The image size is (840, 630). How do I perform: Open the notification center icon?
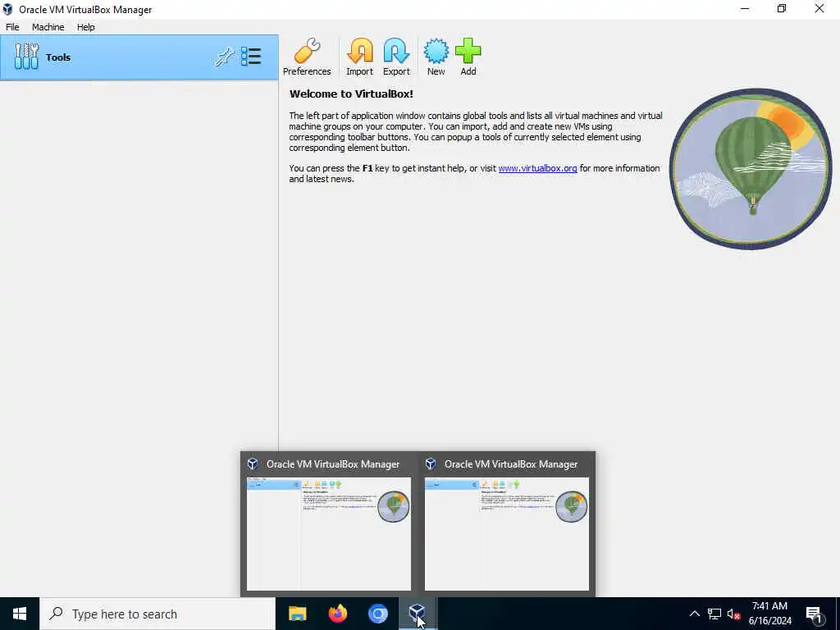point(815,614)
